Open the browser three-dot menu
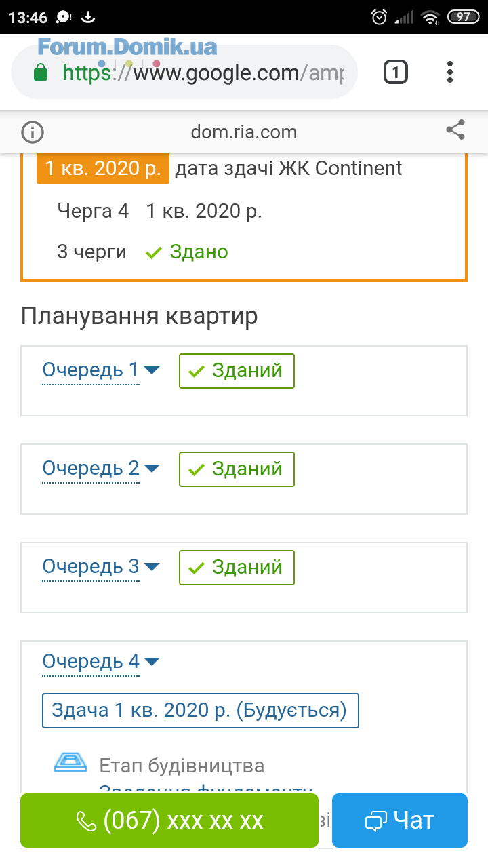This screenshot has width=488, height=868. pyautogui.click(x=450, y=72)
